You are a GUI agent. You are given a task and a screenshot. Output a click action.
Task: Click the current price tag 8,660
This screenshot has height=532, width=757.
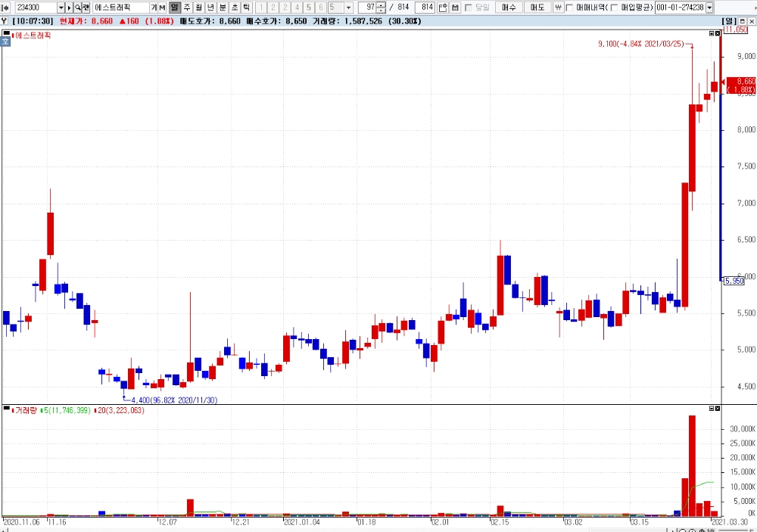pos(741,86)
